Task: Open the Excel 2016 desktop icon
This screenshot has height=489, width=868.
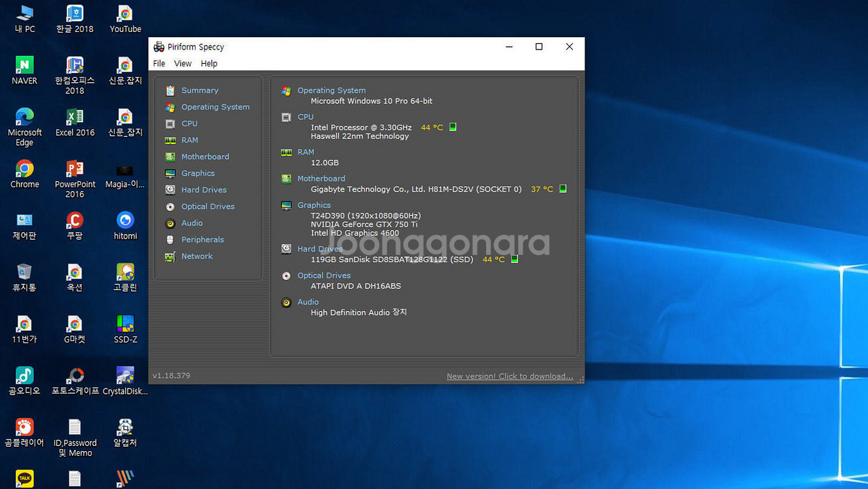Action: point(75,123)
